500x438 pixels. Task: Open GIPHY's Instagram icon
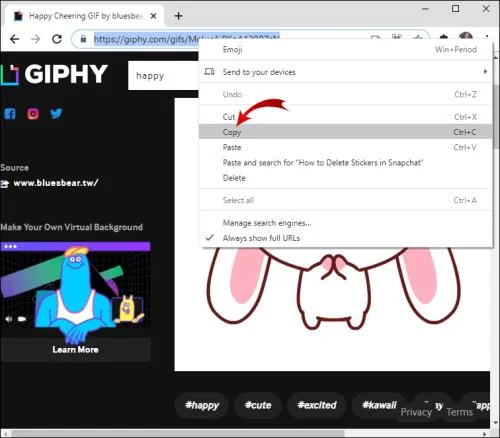[x=33, y=114]
